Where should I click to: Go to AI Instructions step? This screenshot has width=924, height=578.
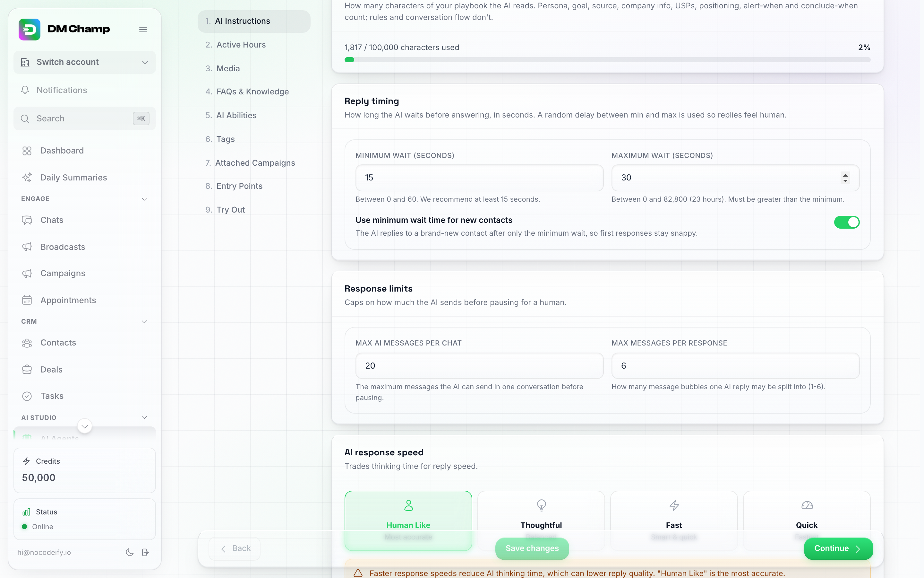254,21
